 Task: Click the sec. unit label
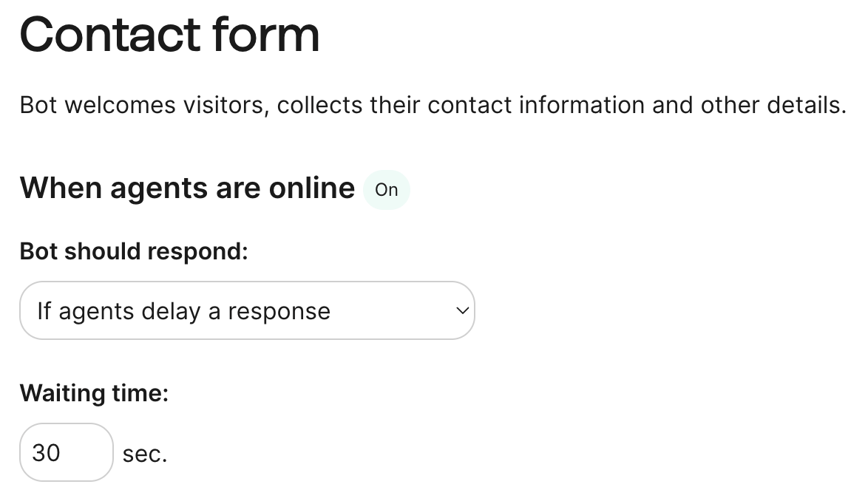pos(145,454)
